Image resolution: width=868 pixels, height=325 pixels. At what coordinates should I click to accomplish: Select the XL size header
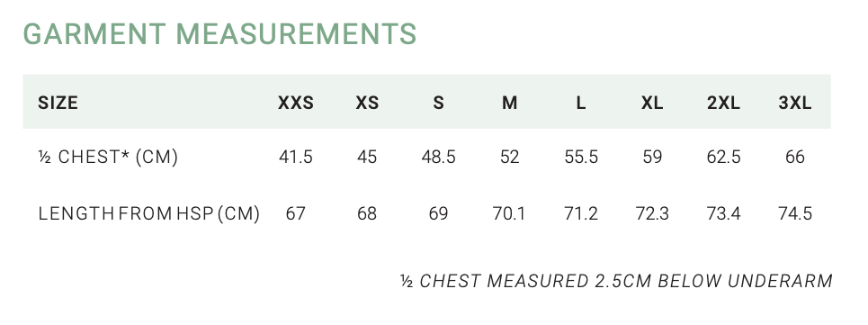(652, 103)
